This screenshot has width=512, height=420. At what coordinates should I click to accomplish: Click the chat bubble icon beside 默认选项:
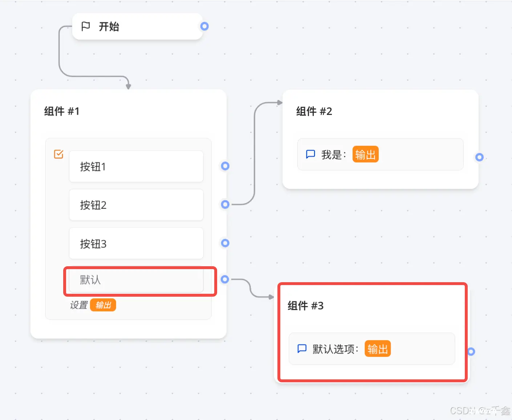(302, 349)
